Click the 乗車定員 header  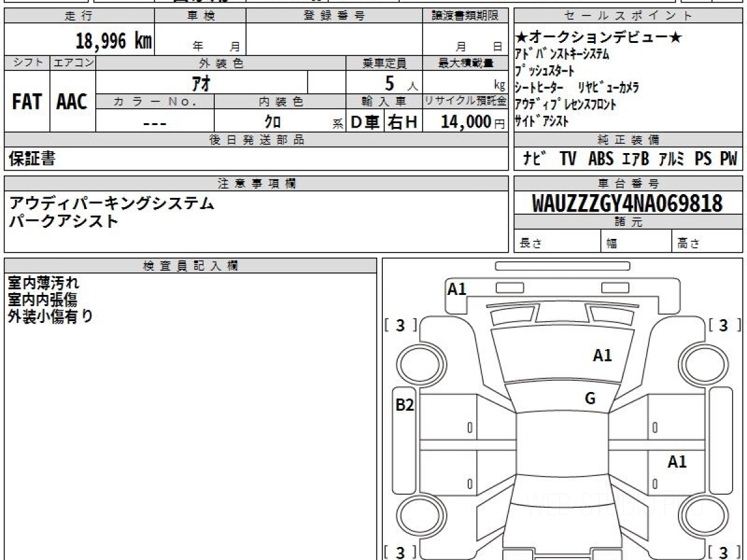click(x=384, y=63)
